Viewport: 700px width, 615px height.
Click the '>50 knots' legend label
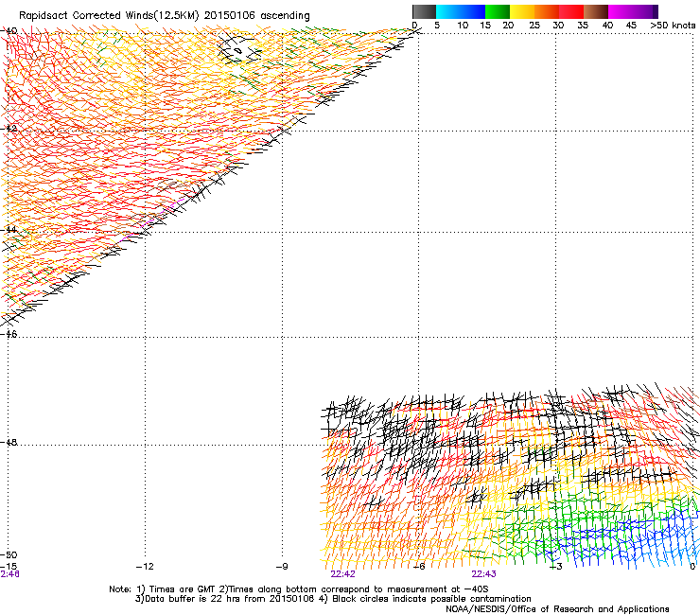click(x=673, y=26)
